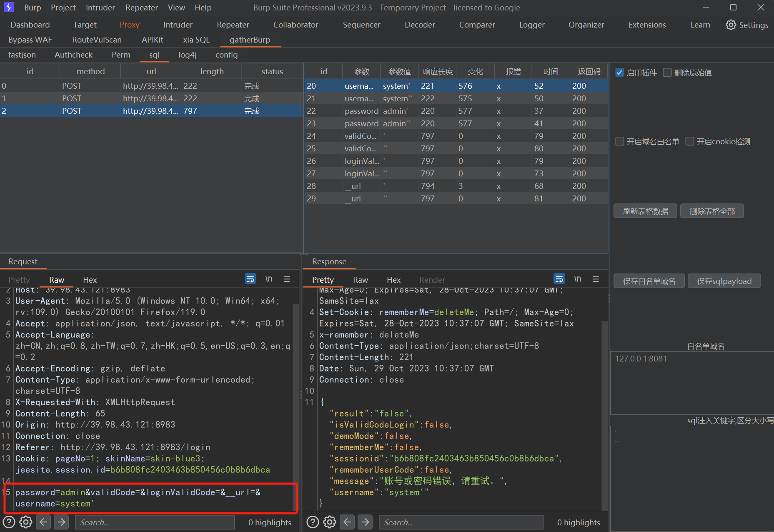Open the config sub-tab
The width and height of the screenshot is (774, 532).
227,55
